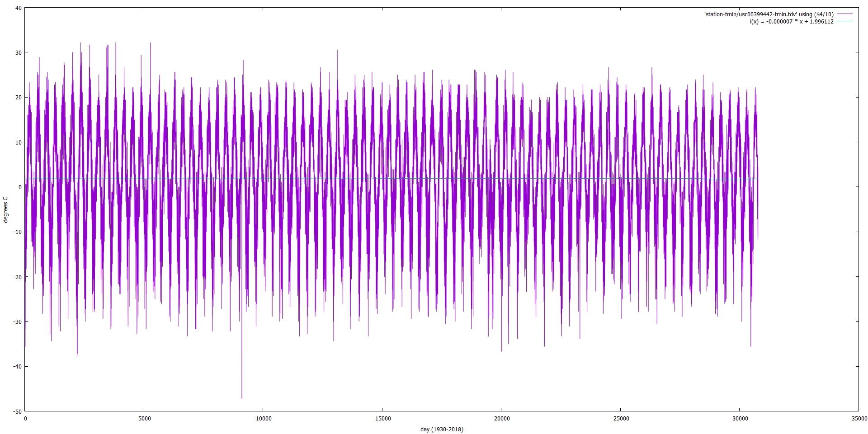Screen dimensions: 868x434
Task: Click the 10000 x-axis tick label
Action: coord(264,419)
